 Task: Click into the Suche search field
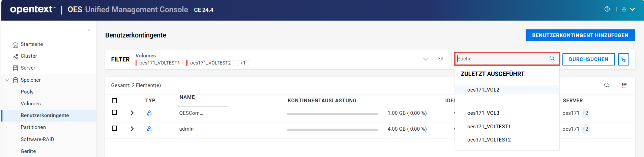tap(502, 59)
